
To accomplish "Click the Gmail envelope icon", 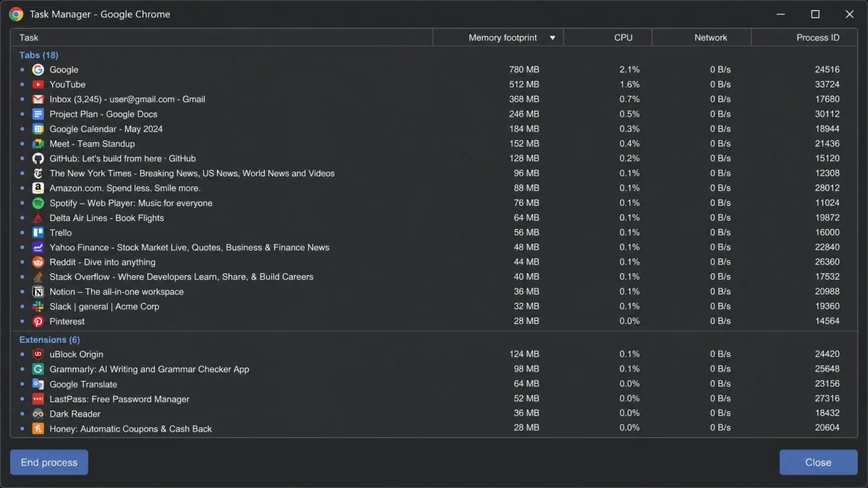I will pyautogui.click(x=38, y=99).
